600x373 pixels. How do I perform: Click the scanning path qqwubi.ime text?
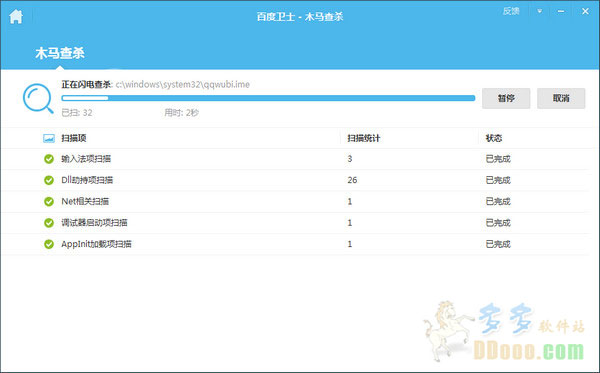click(x=183, y=84)
